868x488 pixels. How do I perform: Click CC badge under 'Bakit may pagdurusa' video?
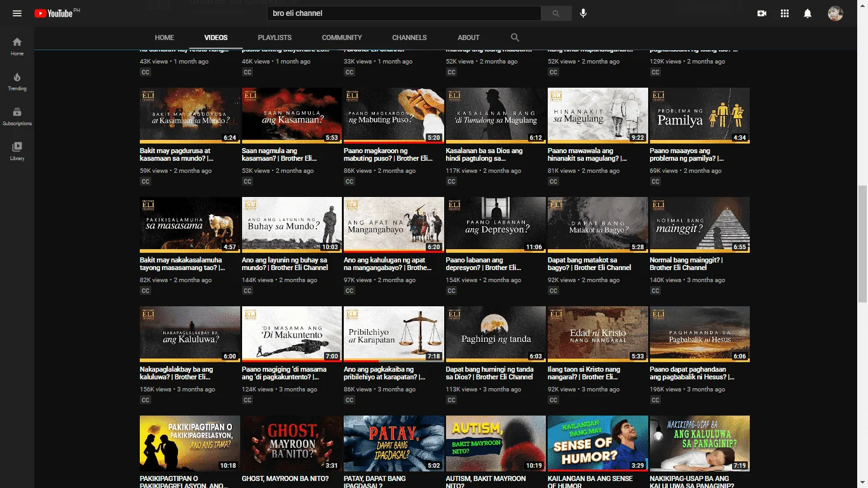point(146,182)
